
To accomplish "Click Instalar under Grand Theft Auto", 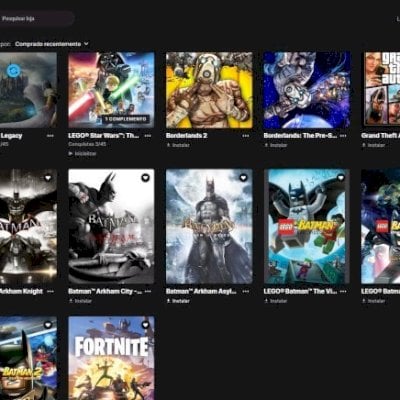I will pyautogui.click(x=374, y=145).
